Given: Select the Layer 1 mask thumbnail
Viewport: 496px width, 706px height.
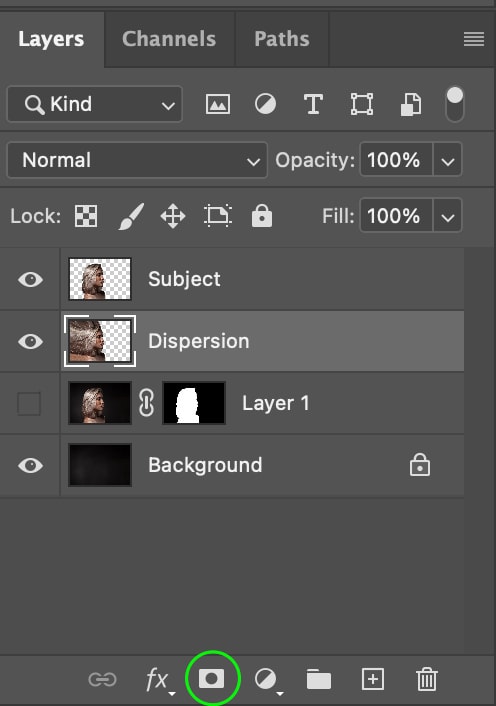Looking at the screenshot, I should 194,403.
